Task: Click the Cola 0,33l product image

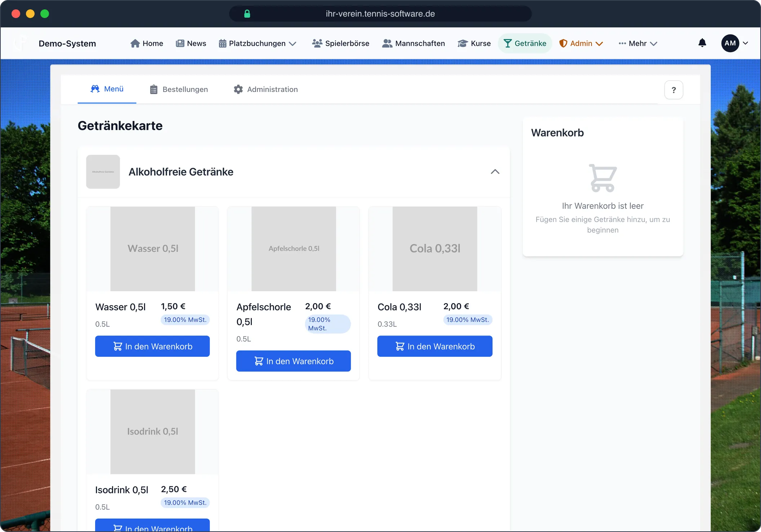Action: coord(435,249)
